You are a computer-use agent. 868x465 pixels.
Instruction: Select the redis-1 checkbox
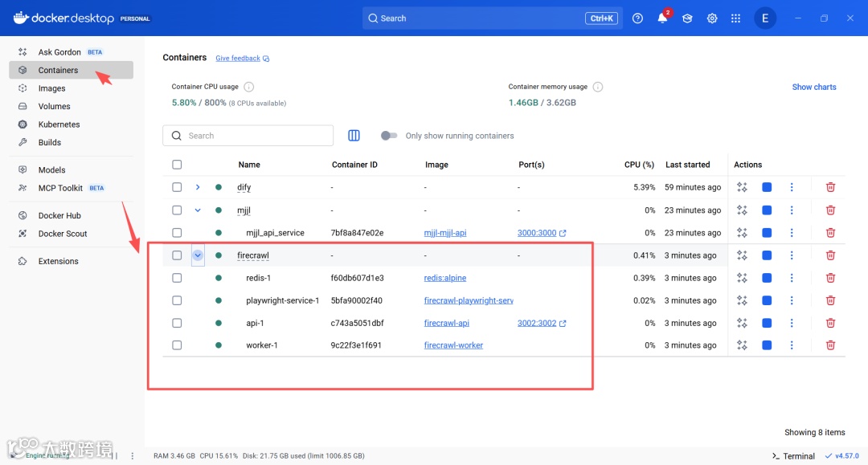[177, 278]
